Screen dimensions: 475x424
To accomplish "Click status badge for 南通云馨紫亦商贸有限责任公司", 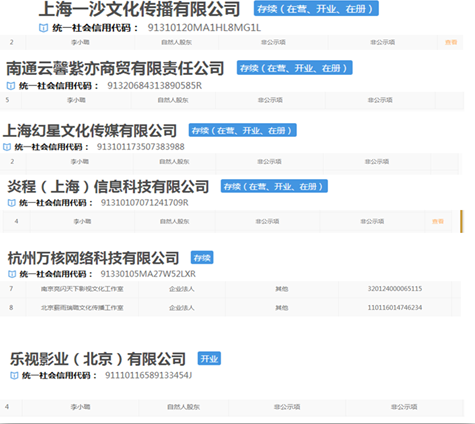I will coord(294,68).
